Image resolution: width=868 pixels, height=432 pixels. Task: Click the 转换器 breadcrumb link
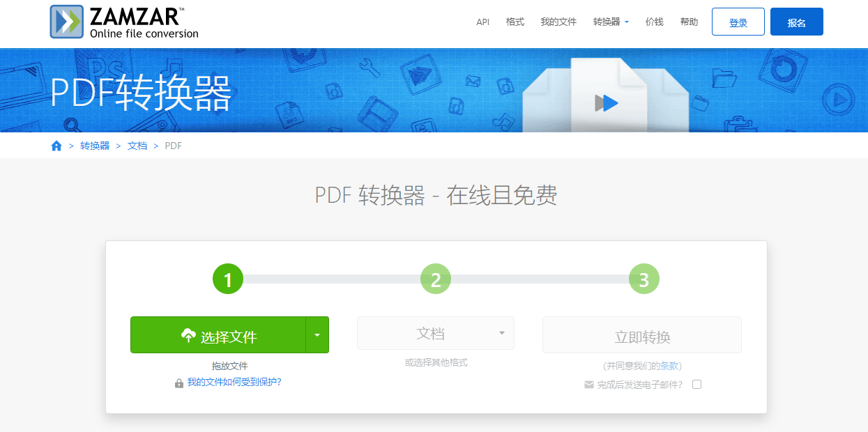tap(95, 146)
